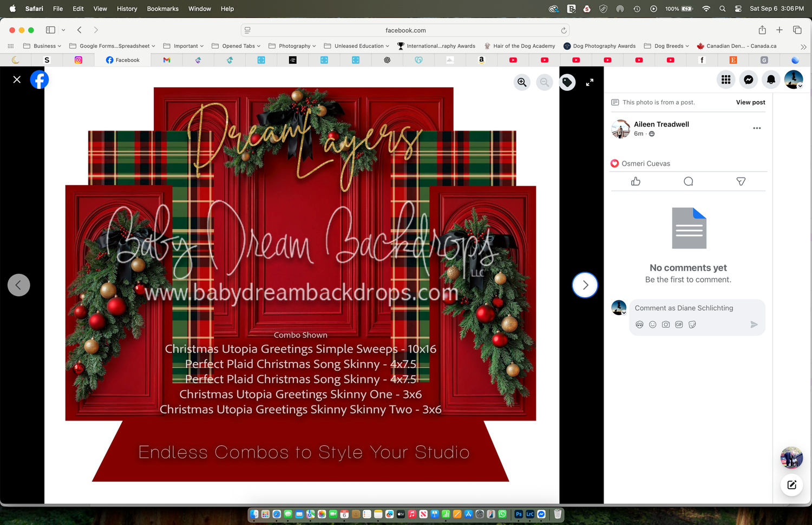Switch to the Instagram tab
Screen dimensions: 812x525
[x=78, y=60]
